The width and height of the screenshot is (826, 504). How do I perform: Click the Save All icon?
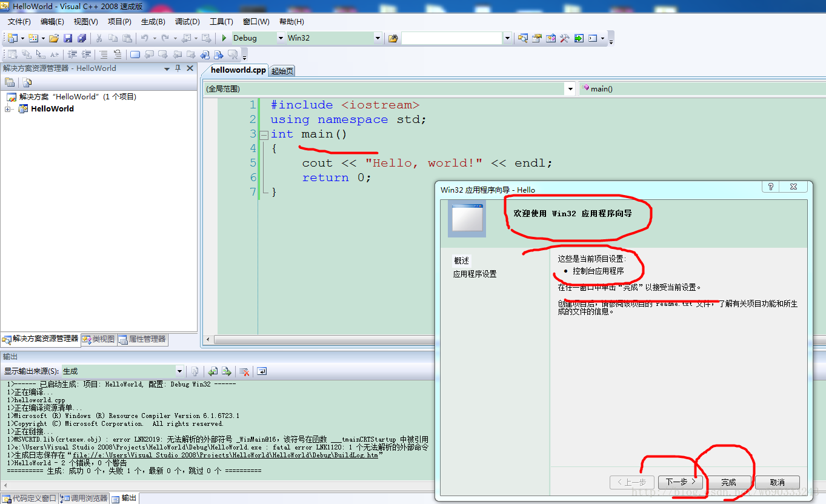(x=81, y=38)
